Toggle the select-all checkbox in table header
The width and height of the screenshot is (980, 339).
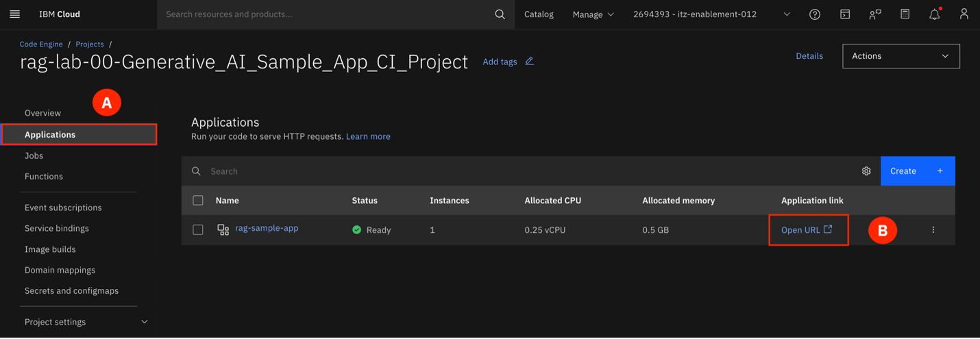(x=198, y=201)
